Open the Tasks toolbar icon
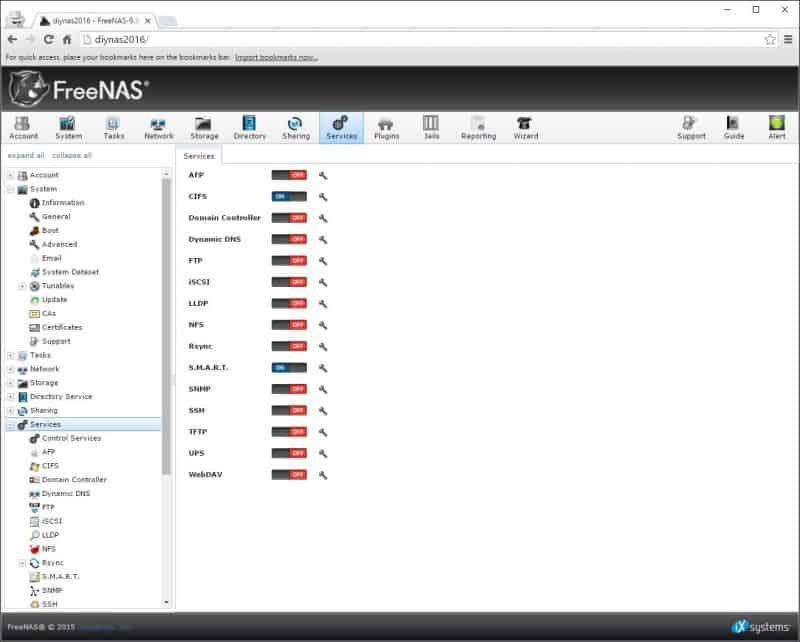This screenshot has width=800, height=642. coord(113,128)
